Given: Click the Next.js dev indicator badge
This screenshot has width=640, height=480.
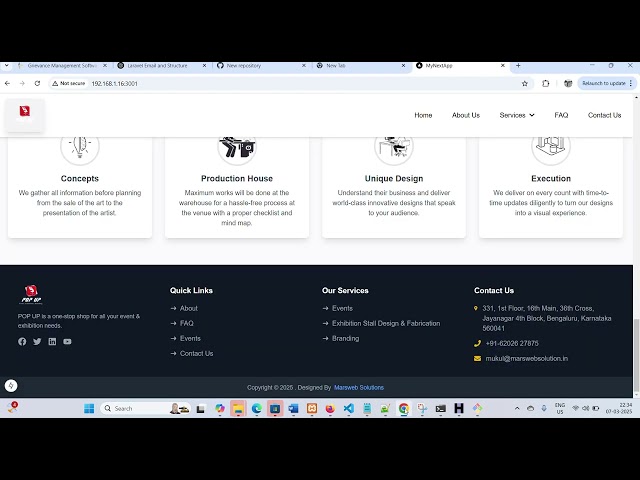Looking at the screenshot, I should (x=11, y=385).
